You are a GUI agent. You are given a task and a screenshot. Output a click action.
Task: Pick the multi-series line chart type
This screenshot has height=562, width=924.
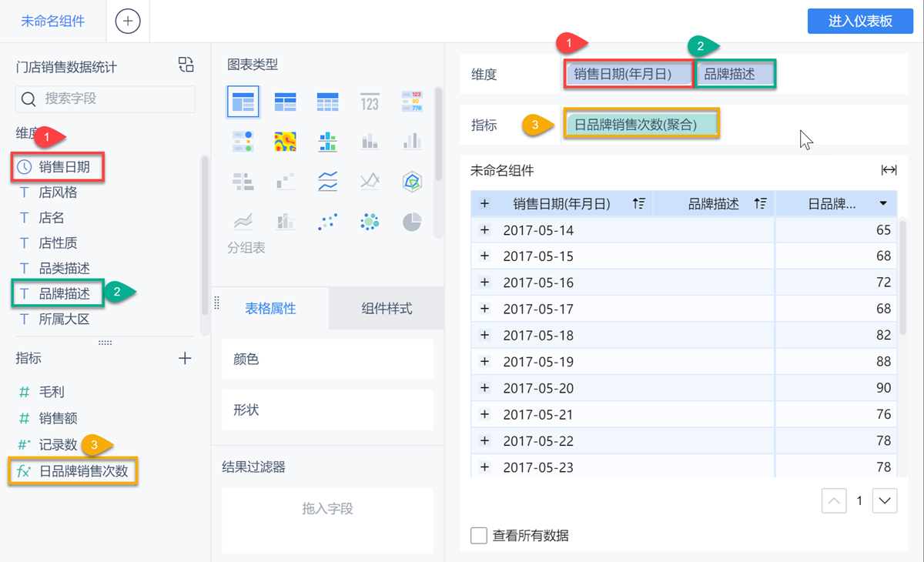coord(370,182)
